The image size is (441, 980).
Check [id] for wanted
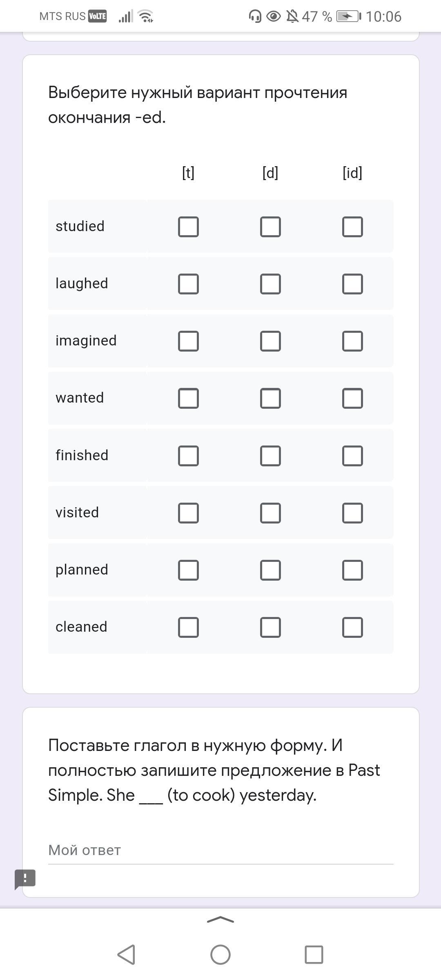pyautogui.click(x=352, y=398)
